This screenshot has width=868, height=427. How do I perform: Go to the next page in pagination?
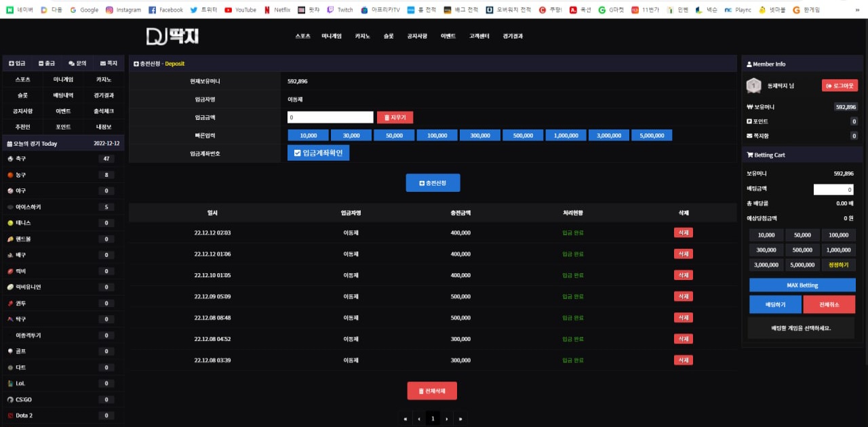pyautogui.click(x=447, y=419)
